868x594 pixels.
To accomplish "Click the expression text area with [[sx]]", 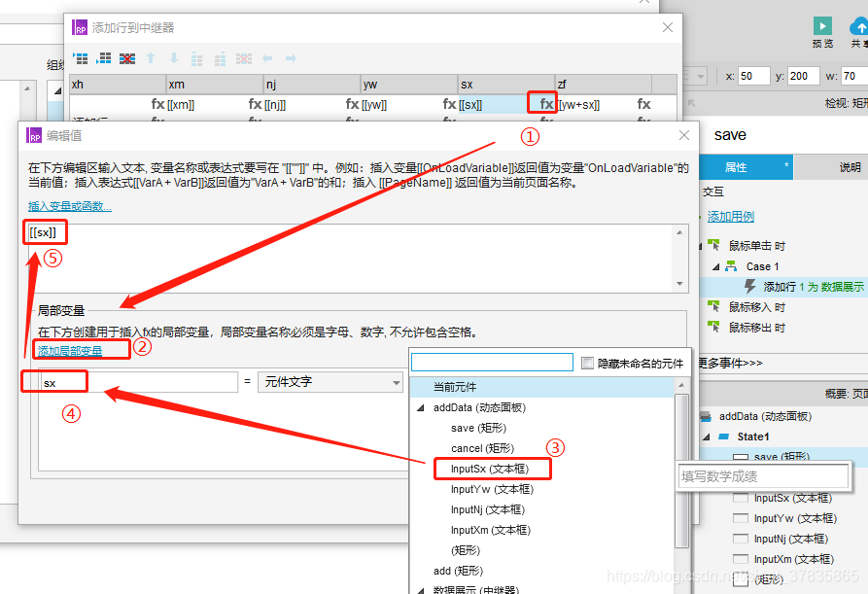I will pyautogui.click(x=351, y=259).
